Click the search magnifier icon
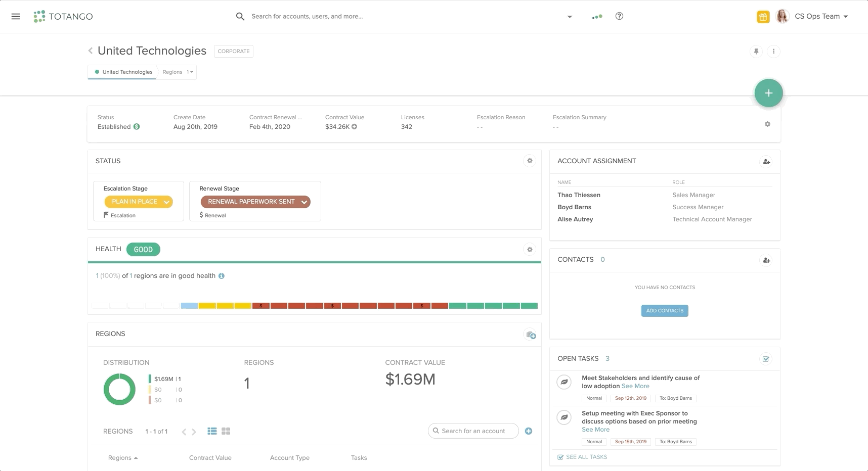Viewport: 868px width, 471px height. (240, 16)
